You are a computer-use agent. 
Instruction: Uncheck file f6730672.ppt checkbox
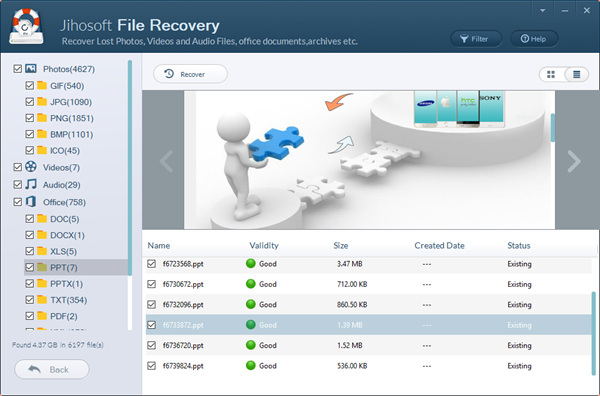[x=152, y=284]
